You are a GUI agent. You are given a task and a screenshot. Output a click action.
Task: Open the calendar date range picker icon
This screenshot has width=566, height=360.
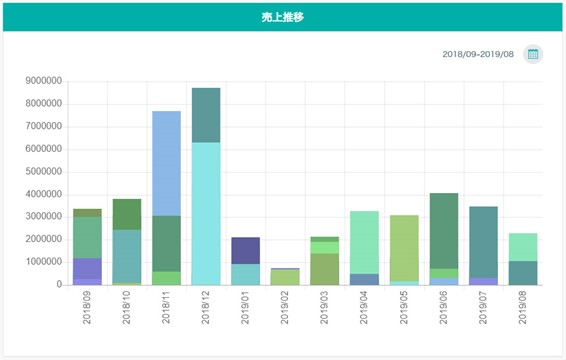tap(533, 54)
